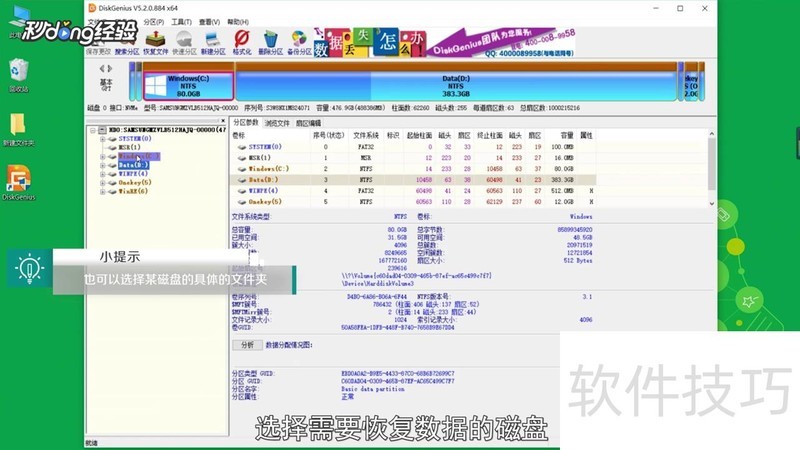Close the left tree panel with X

[x=223, y=121]
